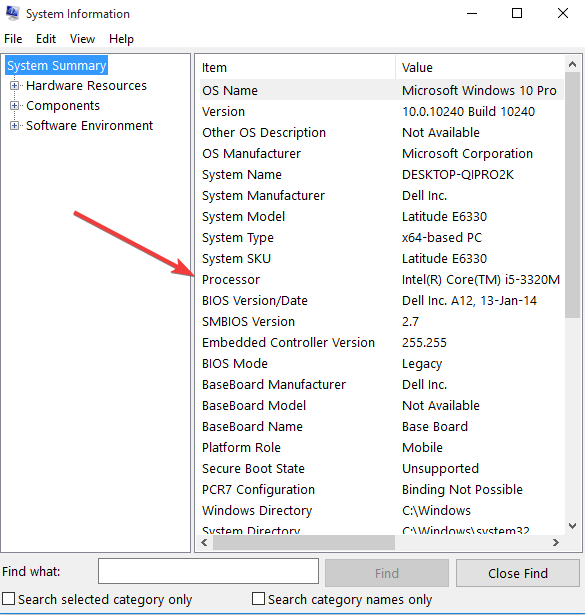Expand the Software Environment tree node
The width and height of the screenshot is (585, 615).
pyautogui.click(x=14, y=126)
